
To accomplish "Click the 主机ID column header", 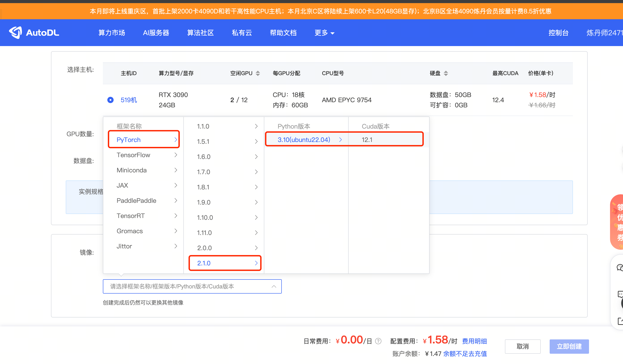I will pos(129,73).
